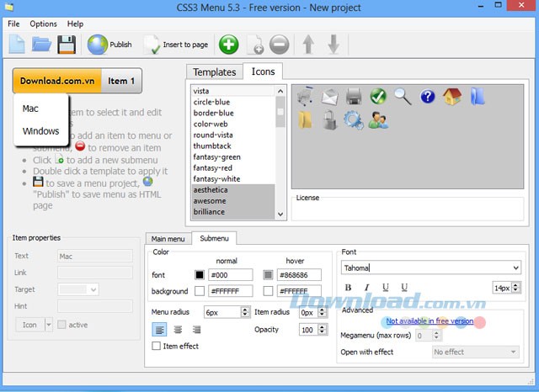Select the padlock icon
Viewport: 539px width, 392px height.
tap(329, 119)
